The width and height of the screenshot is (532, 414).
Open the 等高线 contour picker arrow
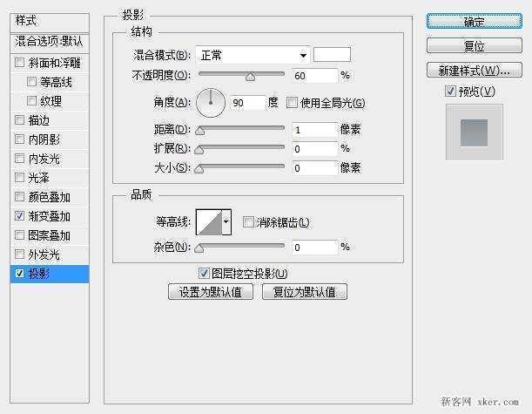[226, 222]
